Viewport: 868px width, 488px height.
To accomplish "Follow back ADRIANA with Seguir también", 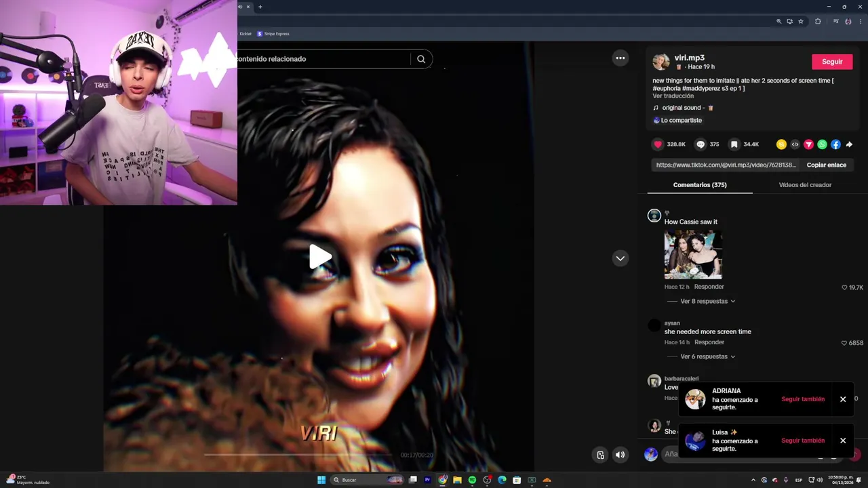I will point(803,399).
